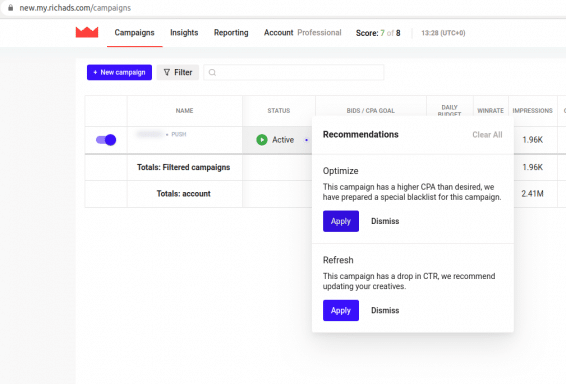This screenshot has width=566, height=384.
Task: Click Totals: Filtered campaigns row label
Action: (x=183, y=167)
